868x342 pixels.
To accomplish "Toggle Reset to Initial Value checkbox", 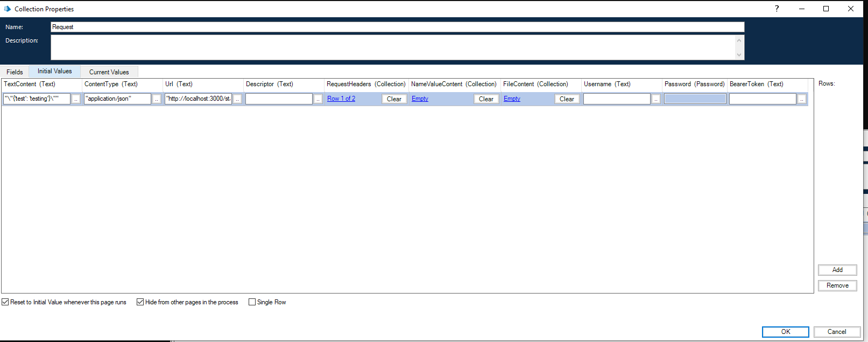I will 5,302.
